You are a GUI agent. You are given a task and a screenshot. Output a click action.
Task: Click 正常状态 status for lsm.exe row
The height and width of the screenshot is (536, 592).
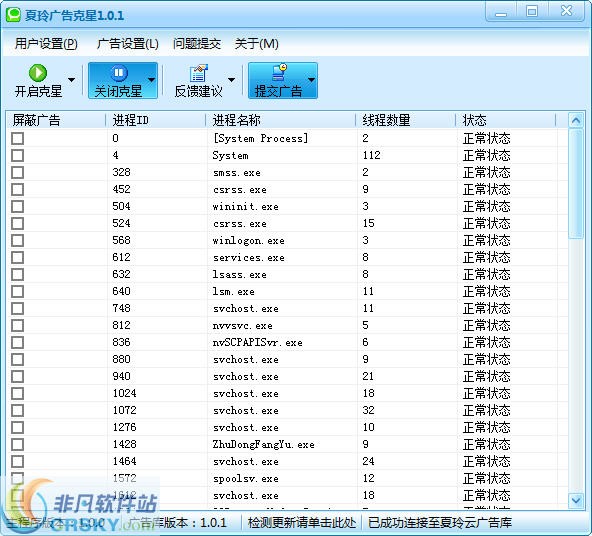tap(486, 291)
